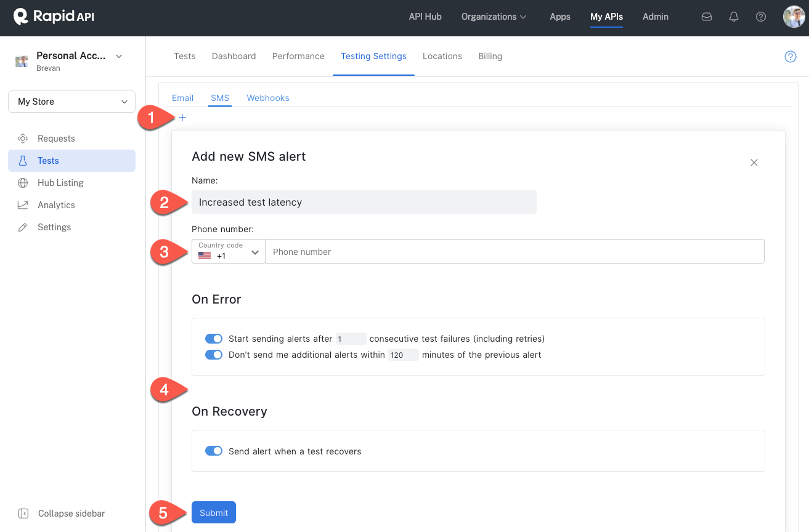Viewport: 809px width, 532px height.
Task: Select My APIs in top navigation
Action: [x=606, y=17]
